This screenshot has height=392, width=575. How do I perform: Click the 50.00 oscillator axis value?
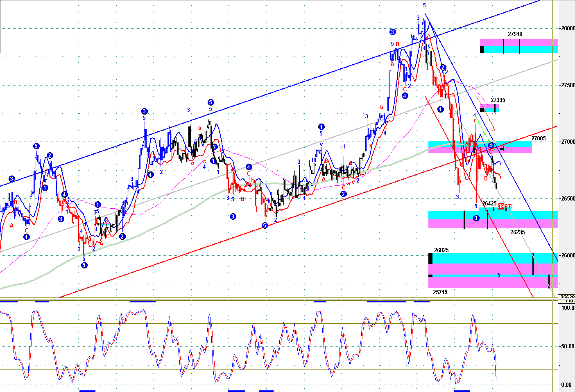click(x=568, y=346)
